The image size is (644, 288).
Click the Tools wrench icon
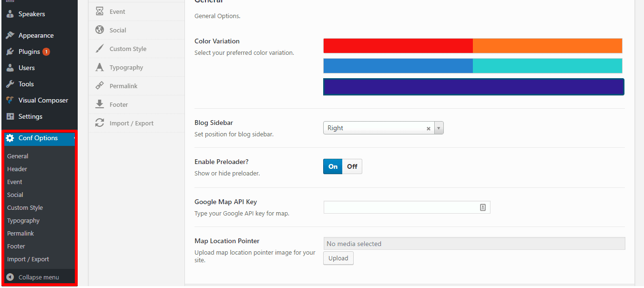10,84
